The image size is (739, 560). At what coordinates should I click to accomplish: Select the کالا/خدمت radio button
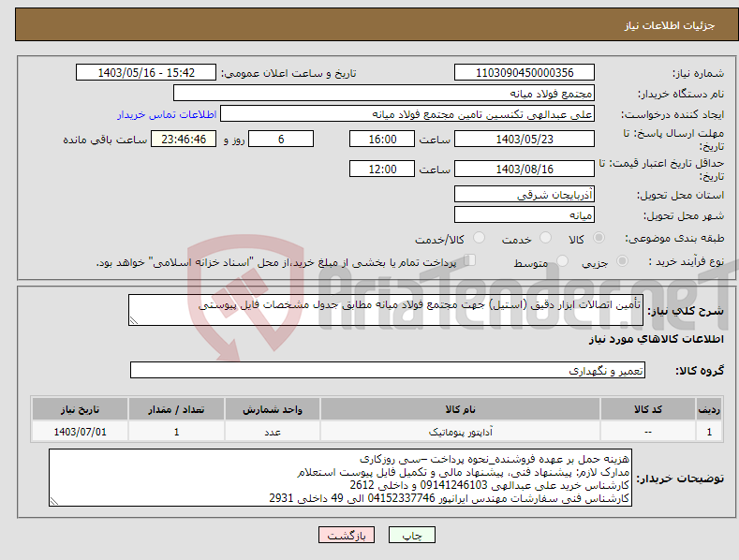tap(479, 238)
